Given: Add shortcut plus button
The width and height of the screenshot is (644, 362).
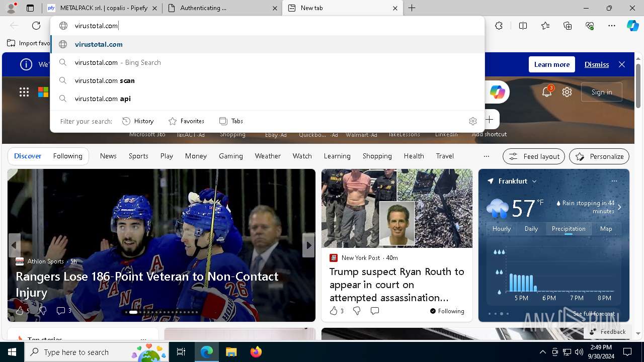Looking at the screenshot, I should [489, 120].
